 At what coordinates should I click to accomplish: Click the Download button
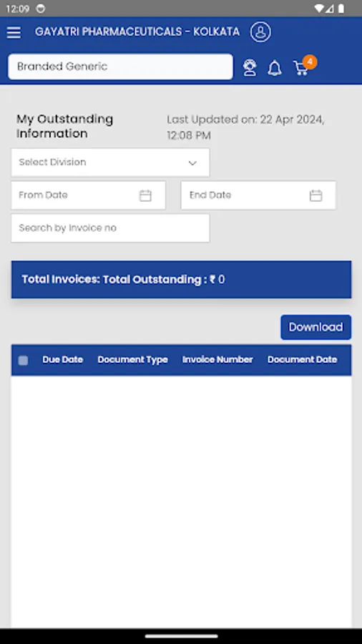click(x=315, y=327)
